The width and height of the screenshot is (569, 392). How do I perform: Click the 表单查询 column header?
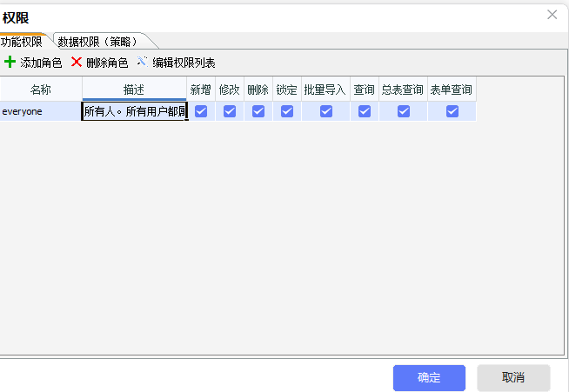click(x=452, y=90)
